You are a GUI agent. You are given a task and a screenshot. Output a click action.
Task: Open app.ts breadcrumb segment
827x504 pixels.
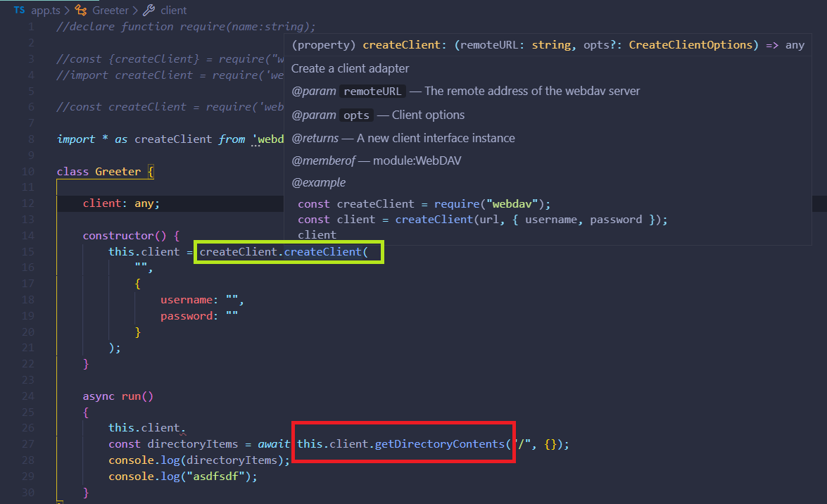click(x=45, y=11)
